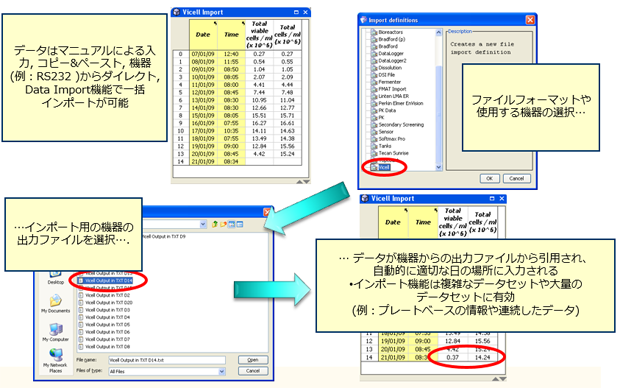Click scroll-up arrow in import definitions list
Viewport: 620px width, 388px height.
[x=439, y=32]
